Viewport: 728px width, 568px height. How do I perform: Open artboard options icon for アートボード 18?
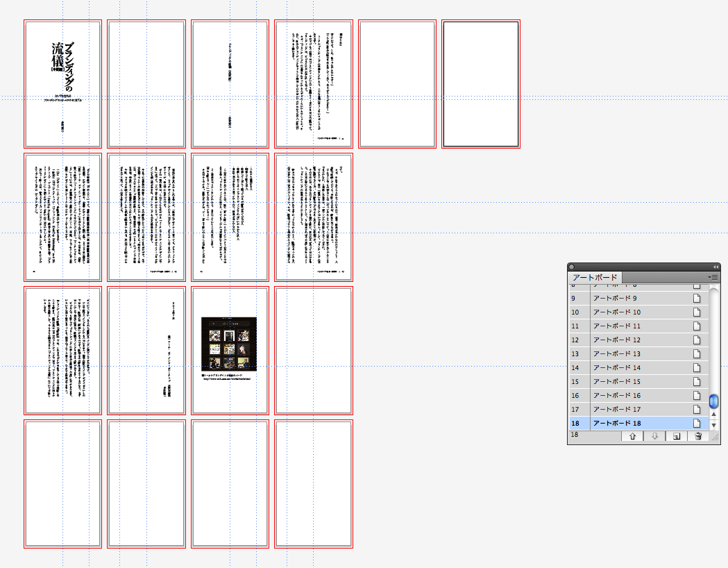tap(697, 423)
